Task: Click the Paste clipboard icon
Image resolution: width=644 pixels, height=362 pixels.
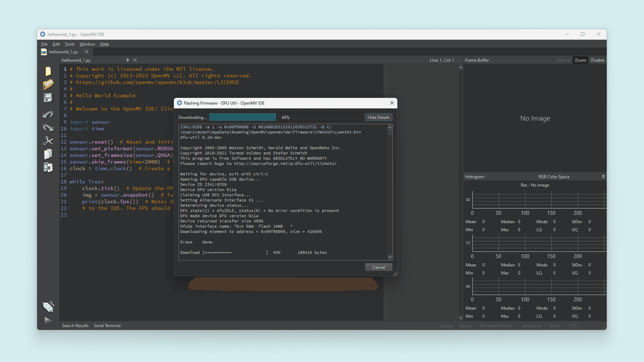Action: pyautogui.click(x=48, y=167)
